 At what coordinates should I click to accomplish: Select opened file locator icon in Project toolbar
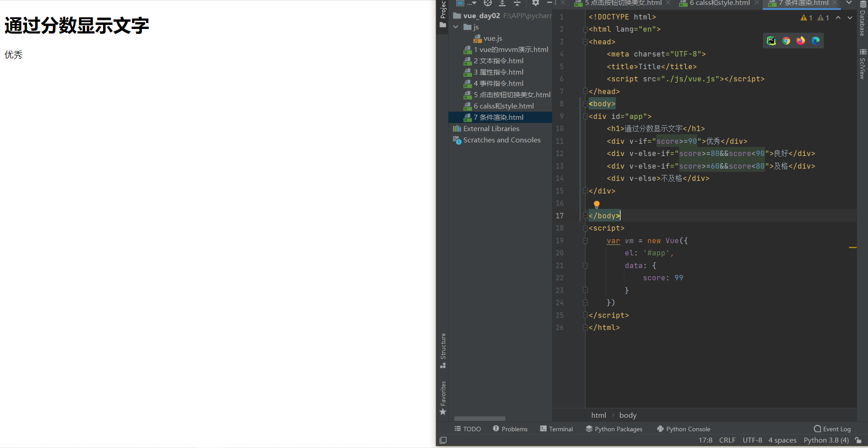pos(488,3)
